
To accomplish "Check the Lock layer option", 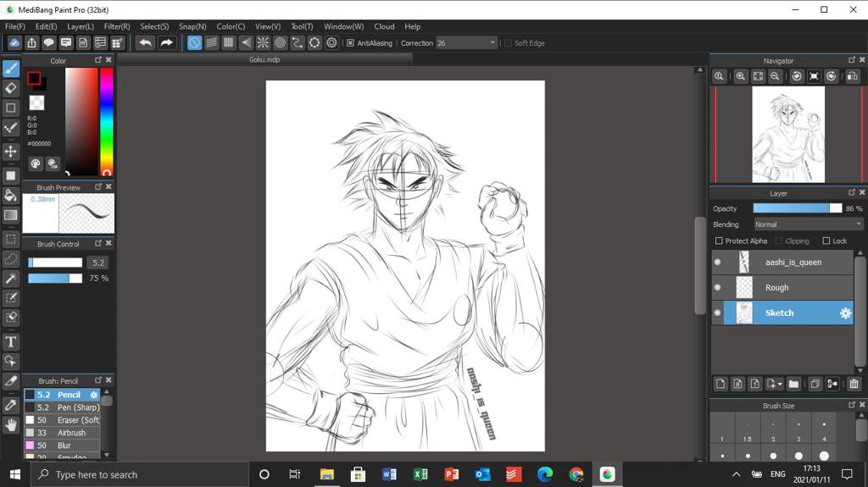I will [x=826, y=241].
